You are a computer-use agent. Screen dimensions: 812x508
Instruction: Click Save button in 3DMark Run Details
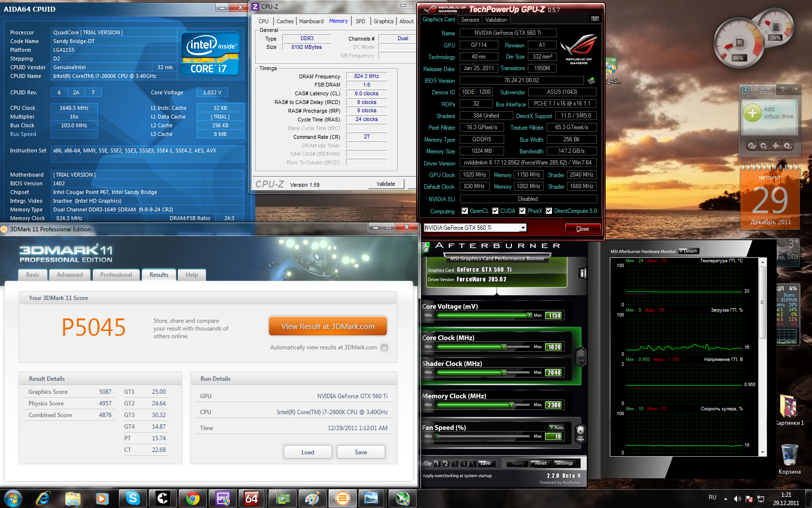[x=361, y=452]
